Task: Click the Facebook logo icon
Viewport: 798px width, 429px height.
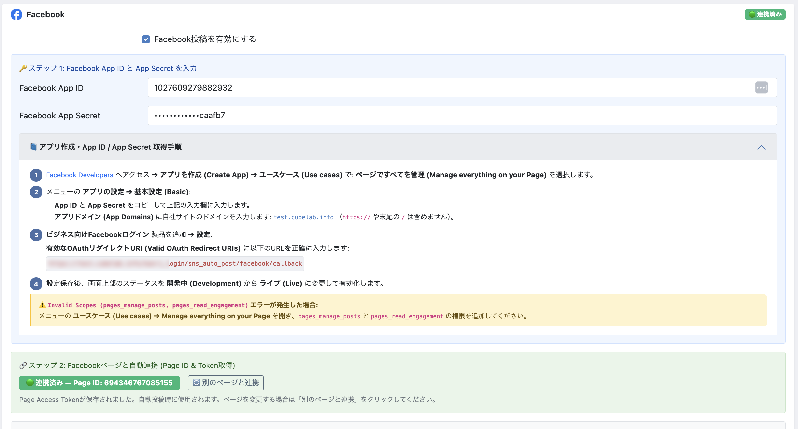Action: (16, 14)
